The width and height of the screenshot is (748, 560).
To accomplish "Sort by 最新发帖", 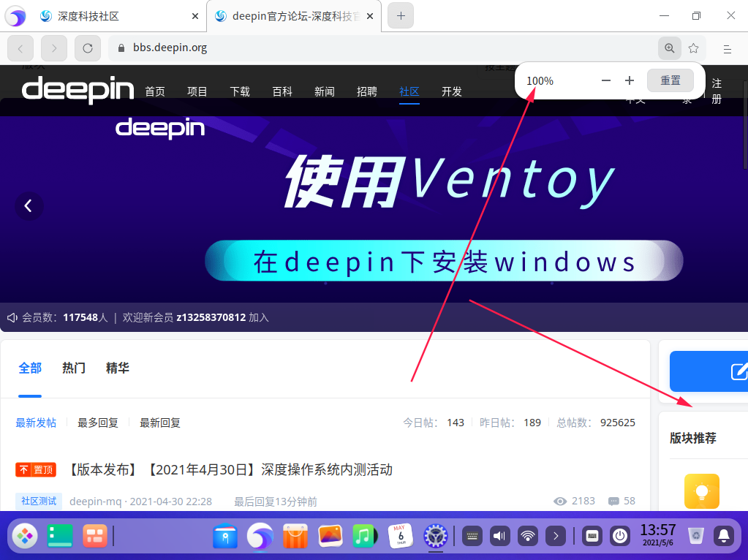I will point(36,423).
